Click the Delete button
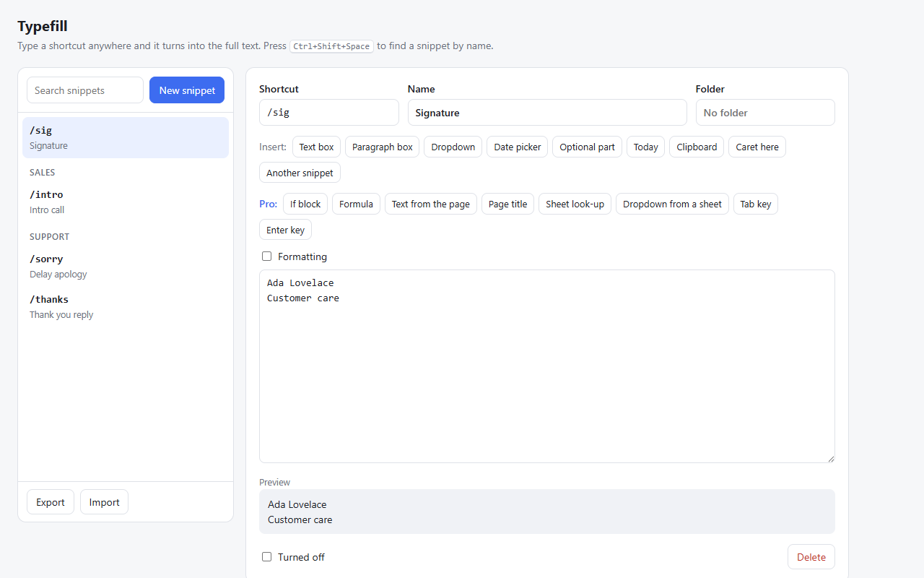The height and width of the screenshot is (578, 924). click(811, 557)
